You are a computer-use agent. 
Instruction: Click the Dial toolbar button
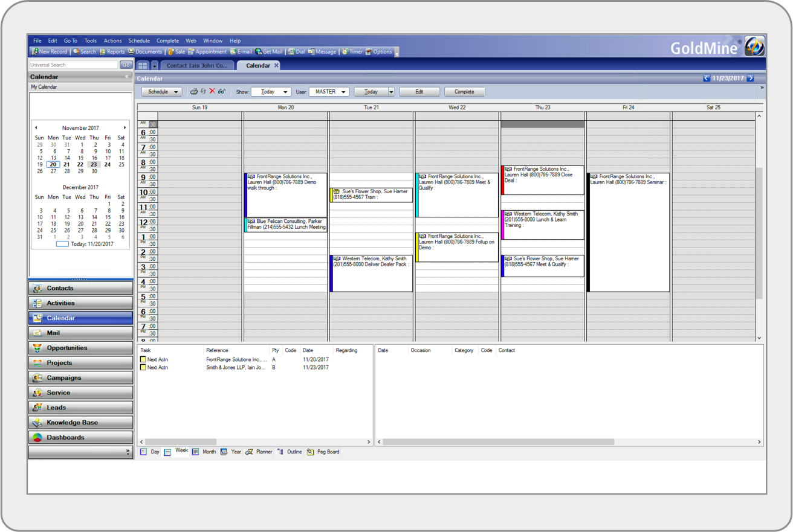(x=296, y=52)
